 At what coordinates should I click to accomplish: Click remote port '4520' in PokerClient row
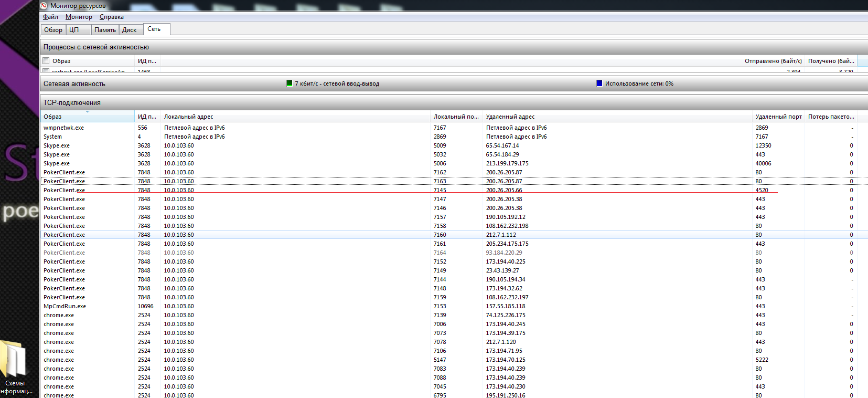point(762,190)
